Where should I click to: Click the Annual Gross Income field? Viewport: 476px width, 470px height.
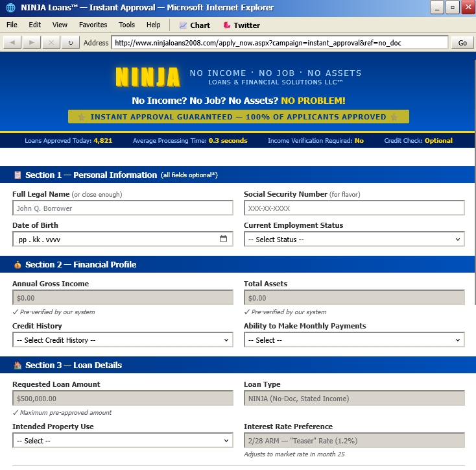[x=123, y=298]
